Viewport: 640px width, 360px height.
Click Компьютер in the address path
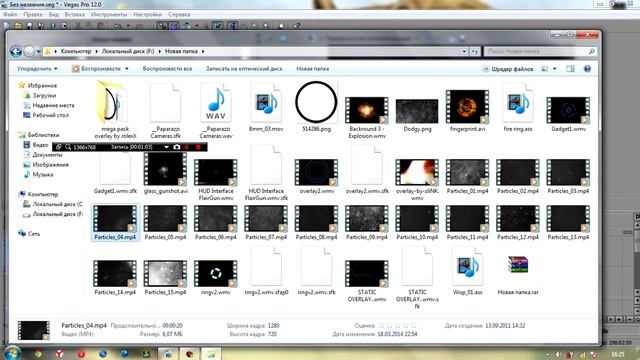pos(76,51)
